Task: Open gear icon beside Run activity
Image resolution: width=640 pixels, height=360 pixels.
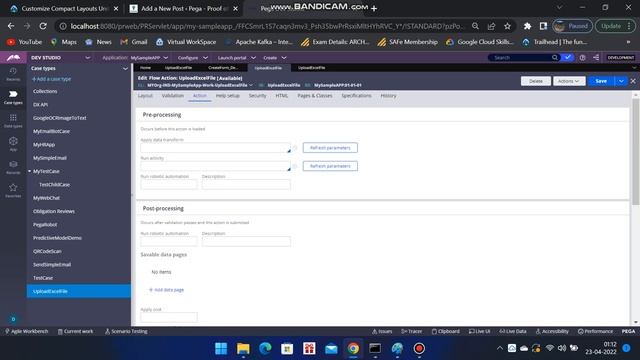Action: click(295, 166)
